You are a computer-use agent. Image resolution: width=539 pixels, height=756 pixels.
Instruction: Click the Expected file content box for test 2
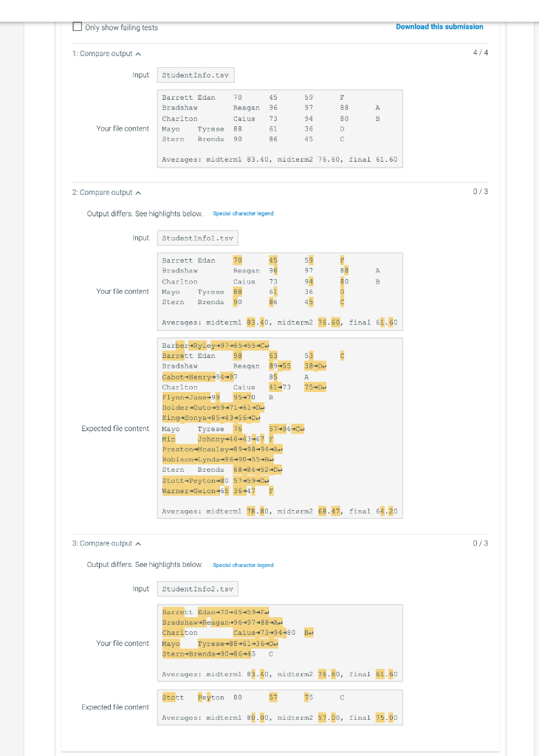click(279, 428)
